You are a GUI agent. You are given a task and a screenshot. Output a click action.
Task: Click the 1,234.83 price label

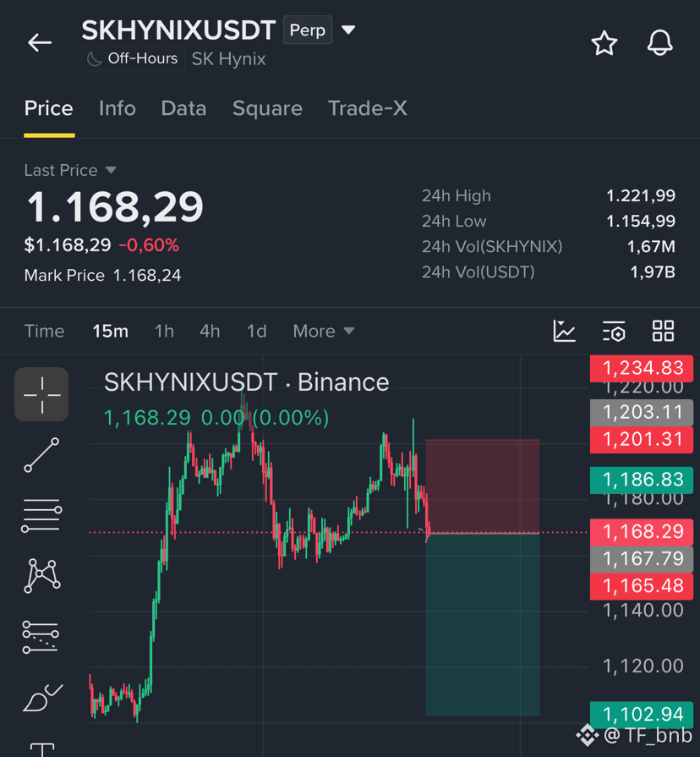(x=642, y=368)
